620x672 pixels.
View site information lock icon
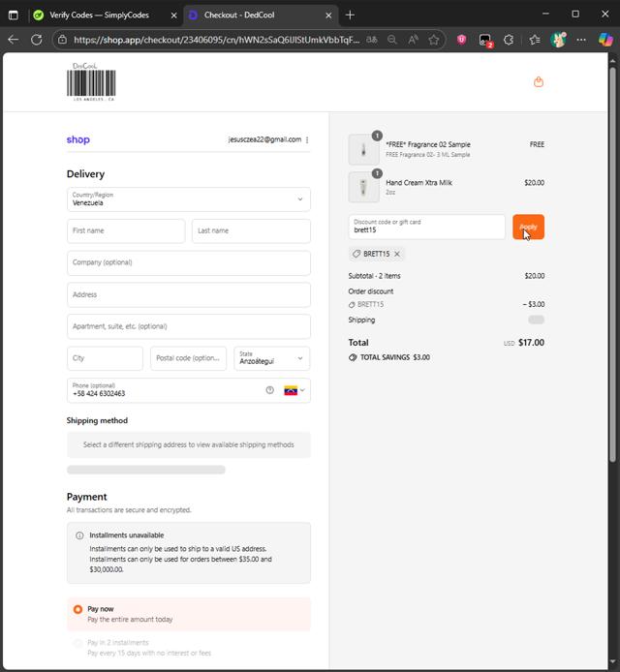pyautogui.click(x=62, y=40)
